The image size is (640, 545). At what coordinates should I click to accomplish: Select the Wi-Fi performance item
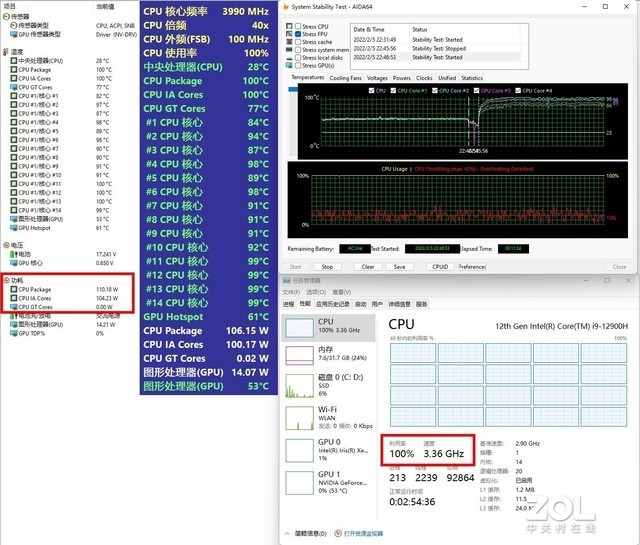click(x=328, y=418)
